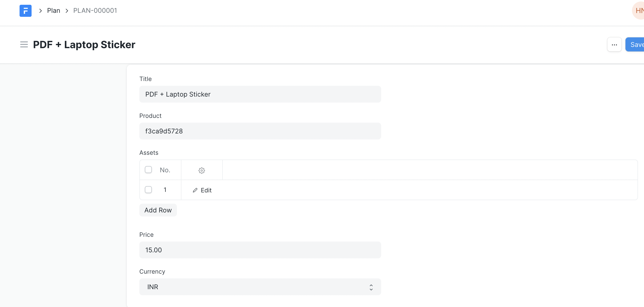Open the HN user avatar menu

point(638,11)
